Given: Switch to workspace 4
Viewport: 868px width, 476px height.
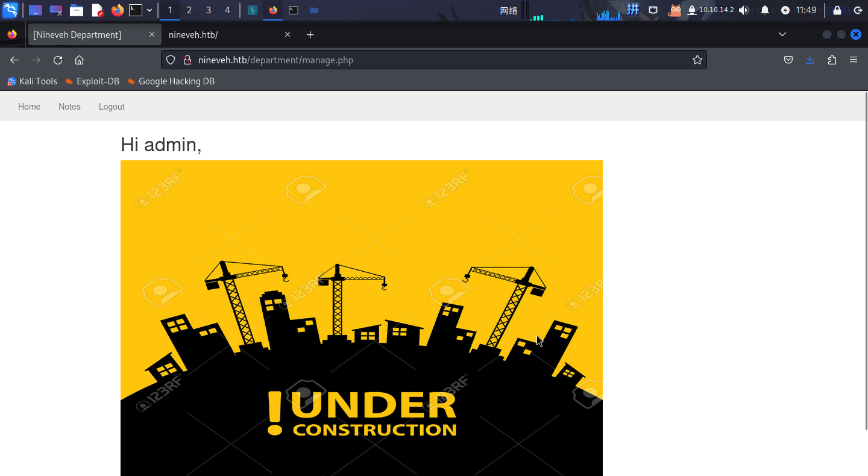Looking at the screenshot, I should [x=227, y=10].
